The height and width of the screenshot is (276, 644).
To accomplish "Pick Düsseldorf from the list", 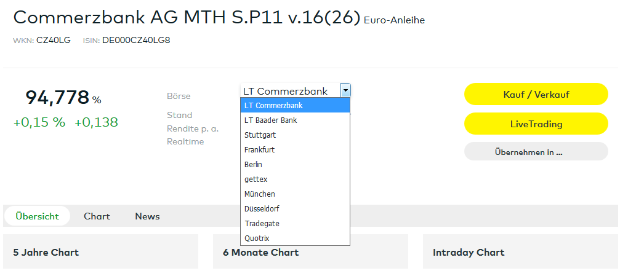I will coord(262,209).
